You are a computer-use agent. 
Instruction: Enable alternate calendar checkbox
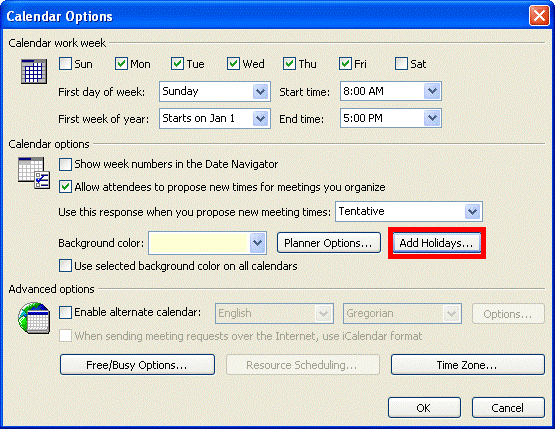tap(65, 313)
